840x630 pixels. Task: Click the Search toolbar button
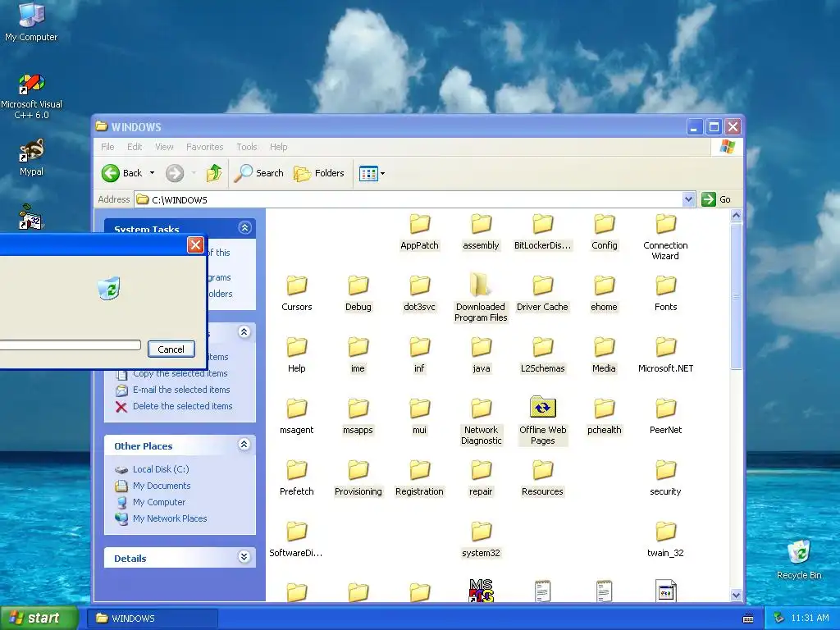[x=259, y=173]
